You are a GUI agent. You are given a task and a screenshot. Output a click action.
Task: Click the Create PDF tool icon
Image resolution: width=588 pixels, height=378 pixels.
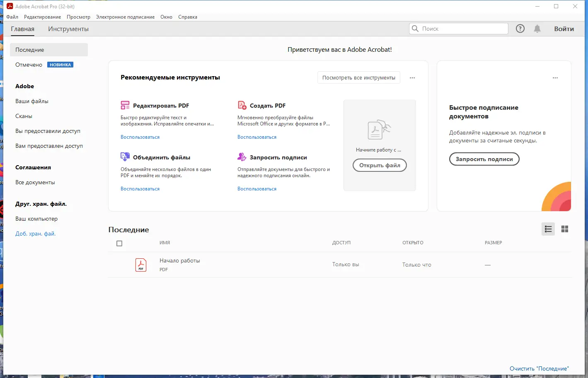[x=242, y=105]
